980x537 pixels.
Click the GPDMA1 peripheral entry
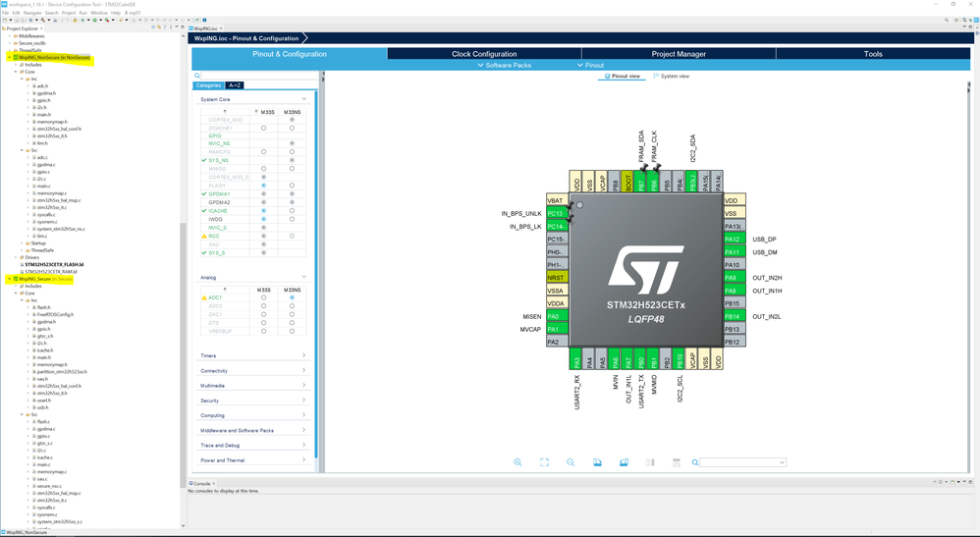(x=219, y=193)
